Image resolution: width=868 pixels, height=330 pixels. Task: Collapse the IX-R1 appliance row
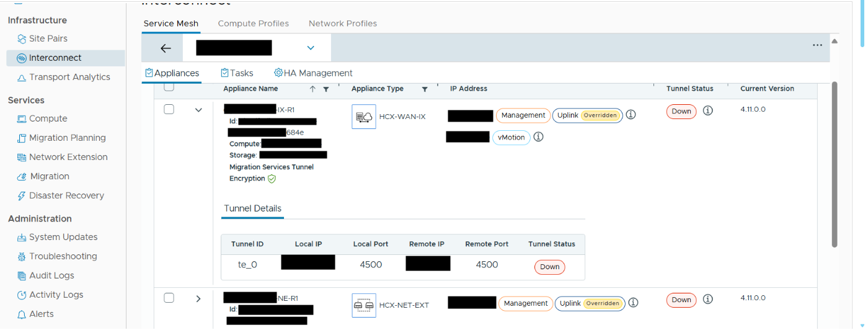(x=198, y=110)
